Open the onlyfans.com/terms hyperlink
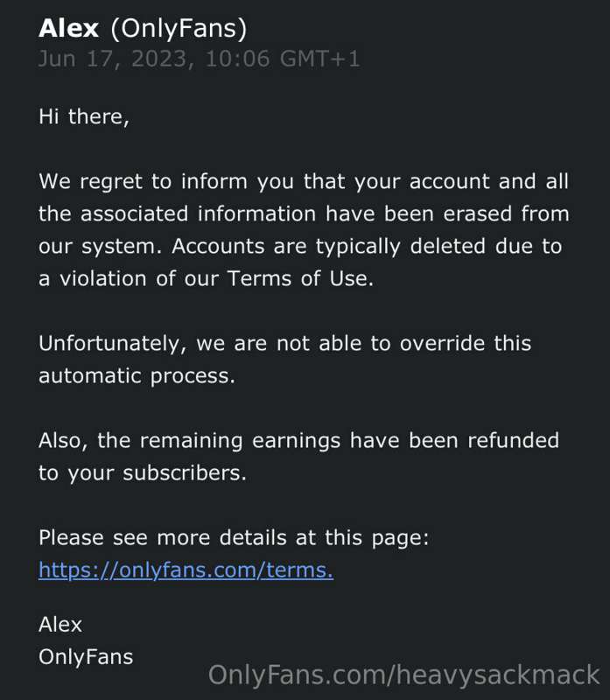 186,570
